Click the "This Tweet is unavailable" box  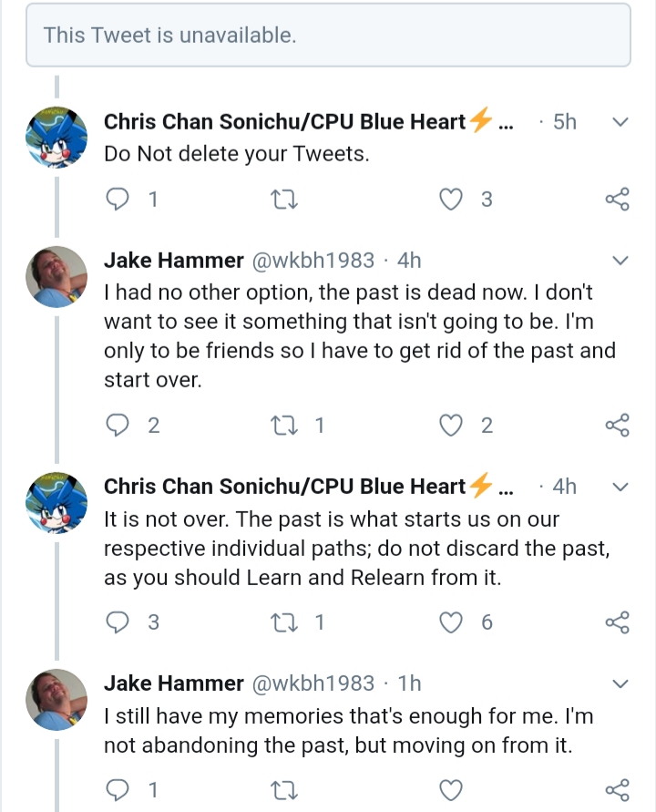pyautogui.click(x=328, y=36)
